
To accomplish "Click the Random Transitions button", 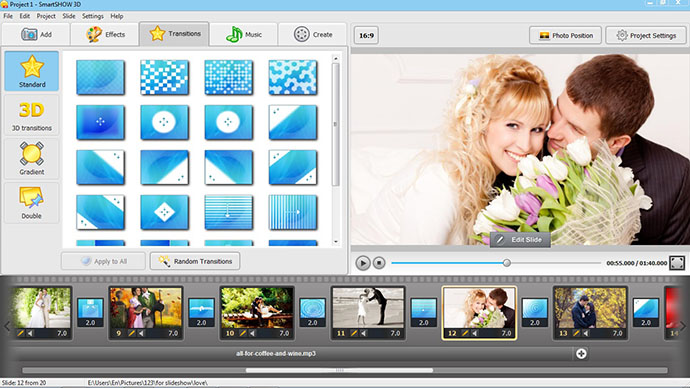I will (x=195, y=261).
